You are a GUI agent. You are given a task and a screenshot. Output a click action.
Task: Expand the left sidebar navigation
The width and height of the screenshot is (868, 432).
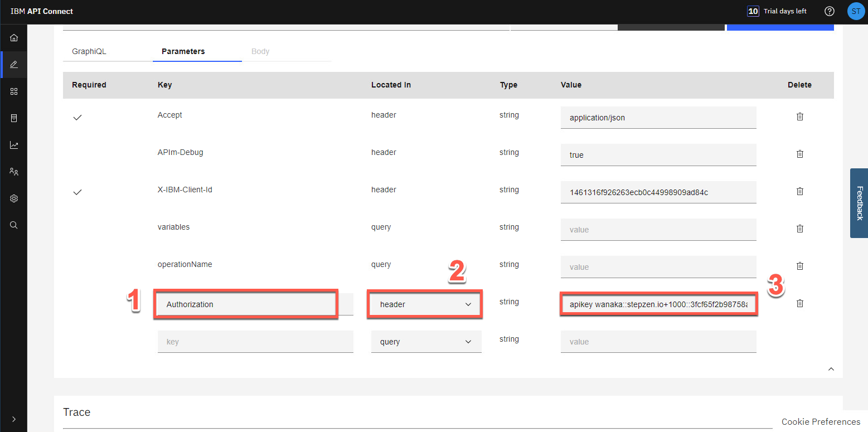(14, 419)
